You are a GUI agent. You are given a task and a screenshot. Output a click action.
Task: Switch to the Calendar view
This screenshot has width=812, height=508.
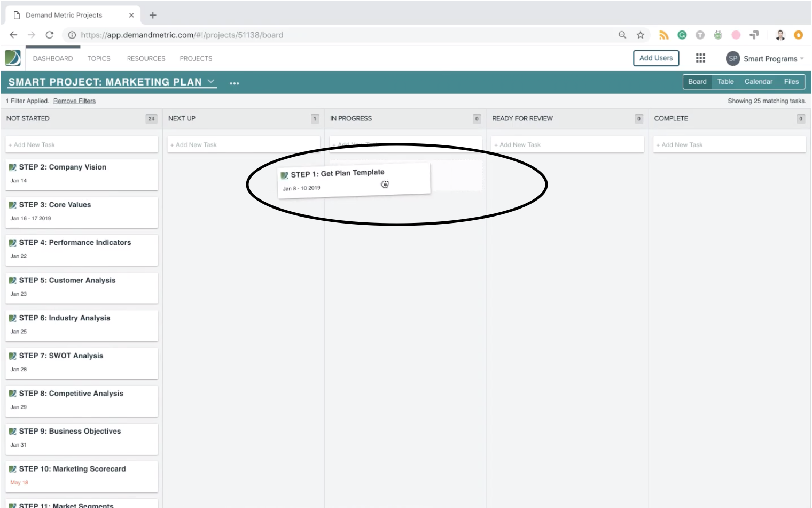pos(759,82)
